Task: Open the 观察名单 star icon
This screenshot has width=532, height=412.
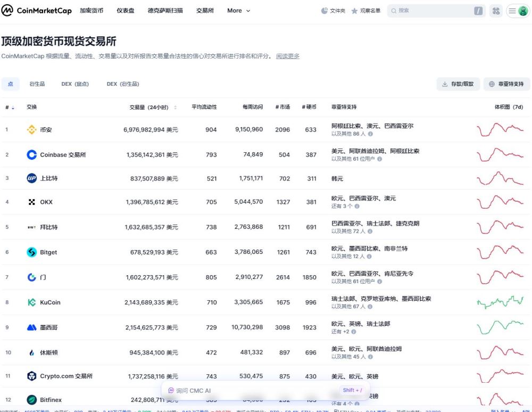Action: tap(354, 11)
